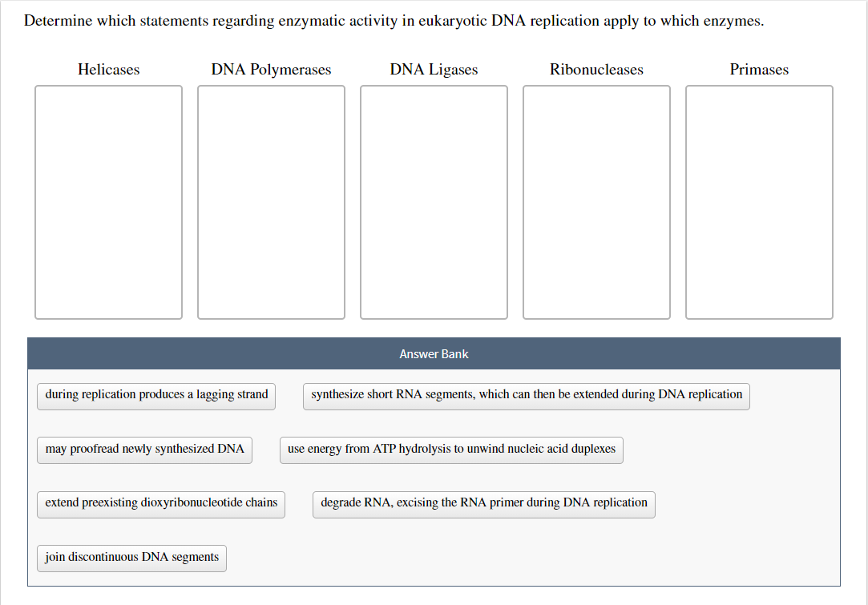Click the Answer Bank header bar
The height and width of the screenshot is (605, 868).
[x=434, y=353]
